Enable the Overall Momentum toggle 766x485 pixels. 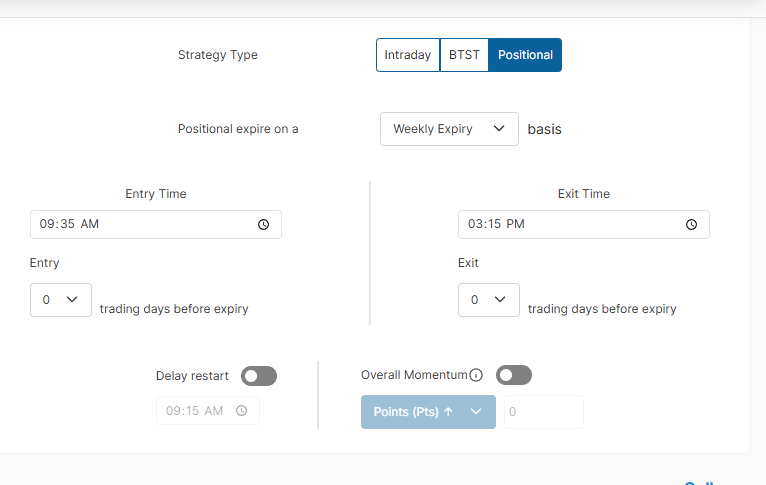pyautogui.click(x=514, y=375)
